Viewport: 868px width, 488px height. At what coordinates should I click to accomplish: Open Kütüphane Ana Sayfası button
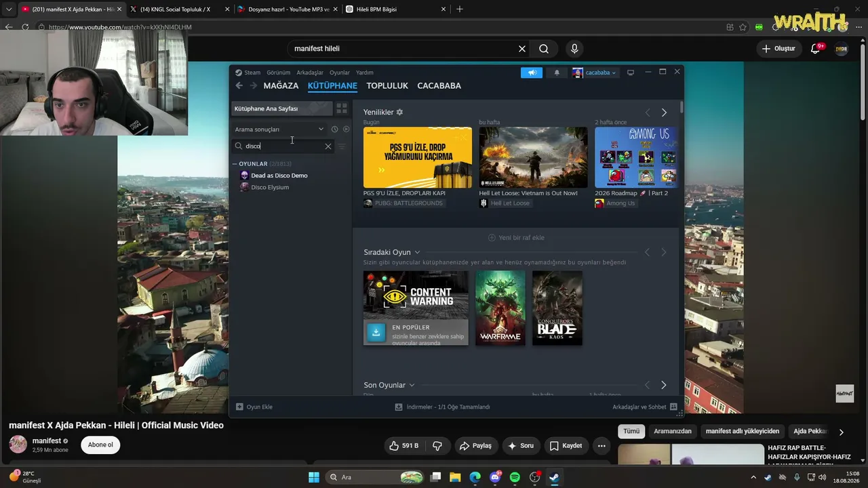pyautogui.click(x=282, y=108)
